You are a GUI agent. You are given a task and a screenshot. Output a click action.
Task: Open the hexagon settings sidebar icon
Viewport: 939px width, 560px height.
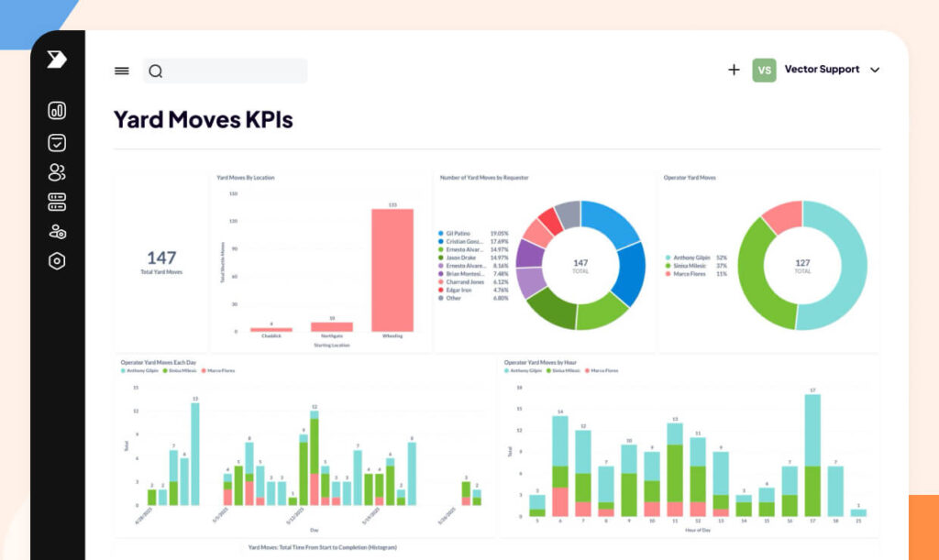pyautogui.click(x=57, y=261)
